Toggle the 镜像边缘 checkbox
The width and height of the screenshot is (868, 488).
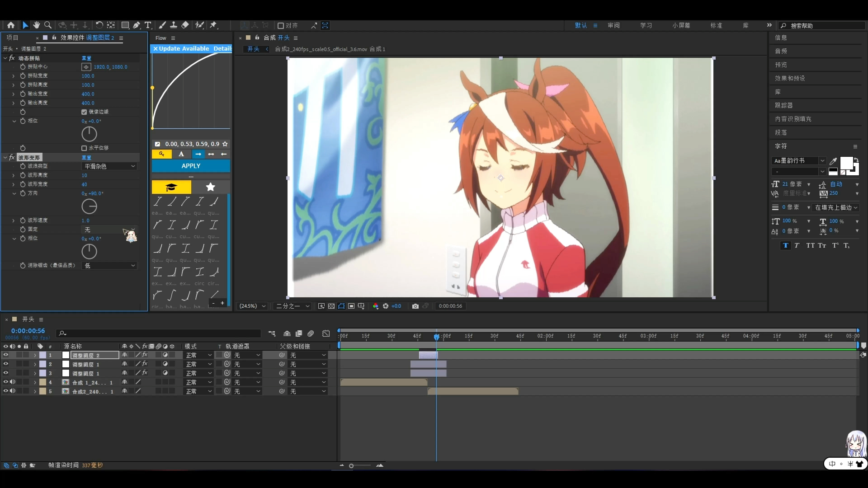[84, 112]
